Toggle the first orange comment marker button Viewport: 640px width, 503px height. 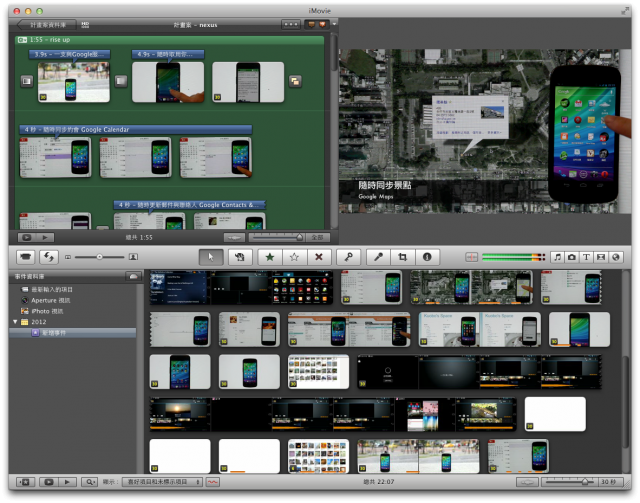(x=311, y=24)
